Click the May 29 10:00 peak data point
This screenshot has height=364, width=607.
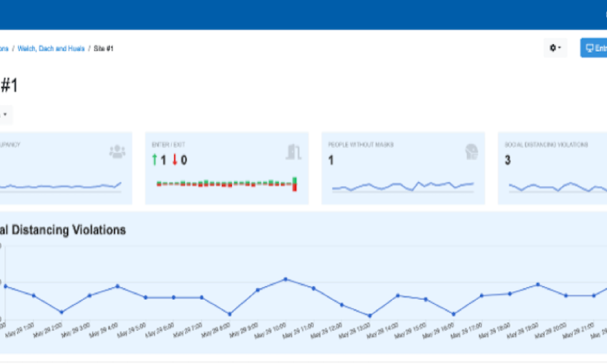tap(286, 279)
